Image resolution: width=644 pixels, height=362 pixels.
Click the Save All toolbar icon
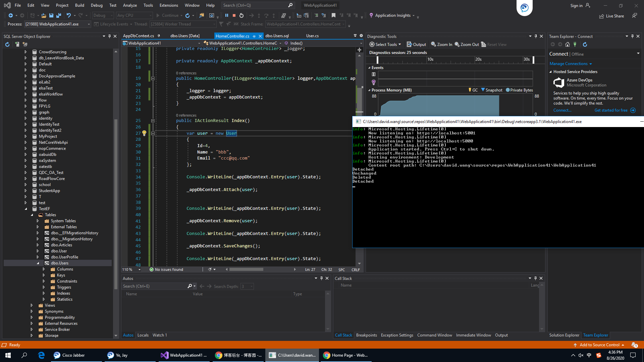pos(59,15)
